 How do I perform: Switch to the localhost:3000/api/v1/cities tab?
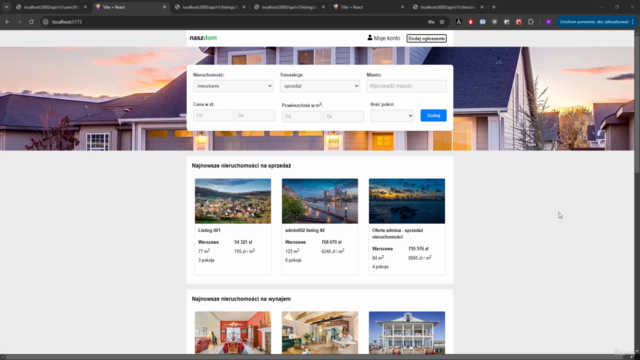tap(448, 7)
